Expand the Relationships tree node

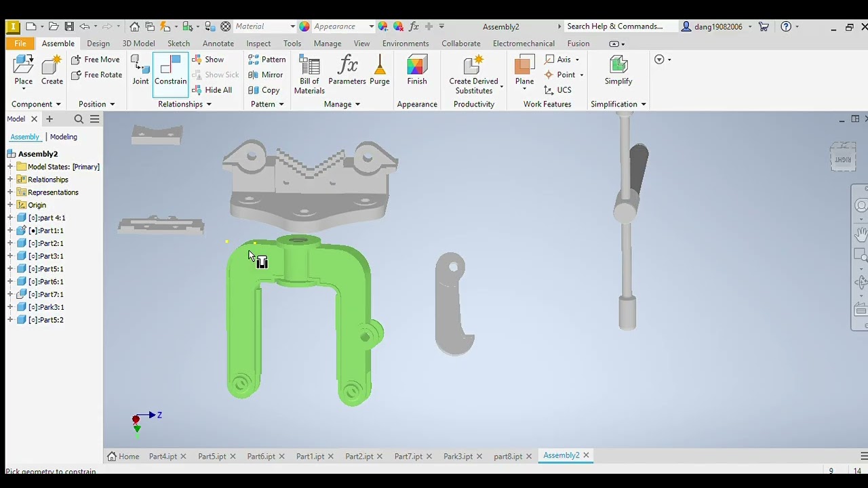(x=10, y=180)
